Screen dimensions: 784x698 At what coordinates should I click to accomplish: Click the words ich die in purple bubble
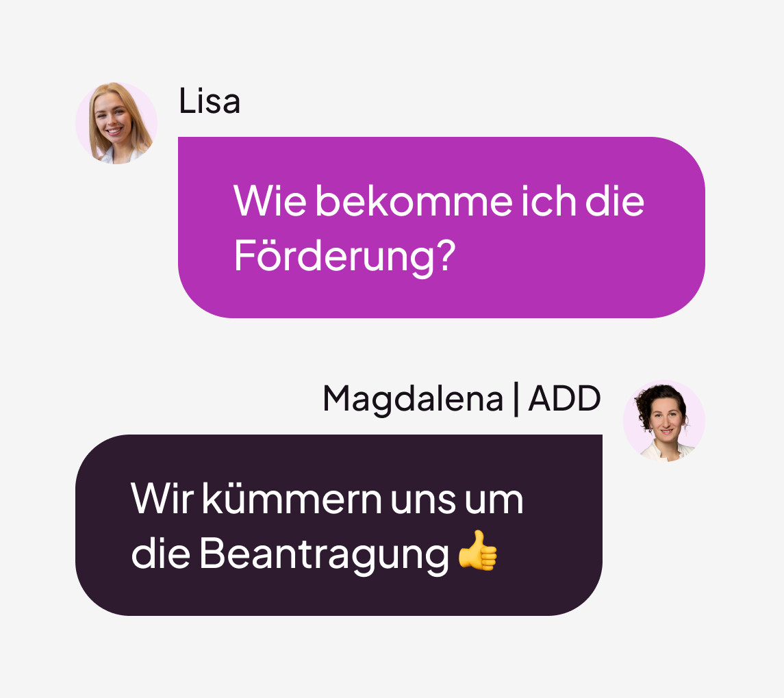coord(583,201)
